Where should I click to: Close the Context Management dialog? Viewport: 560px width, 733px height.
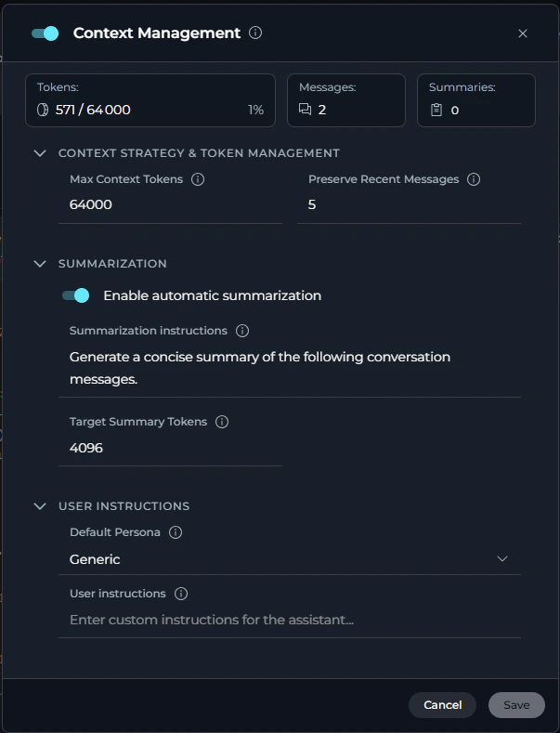523,33
